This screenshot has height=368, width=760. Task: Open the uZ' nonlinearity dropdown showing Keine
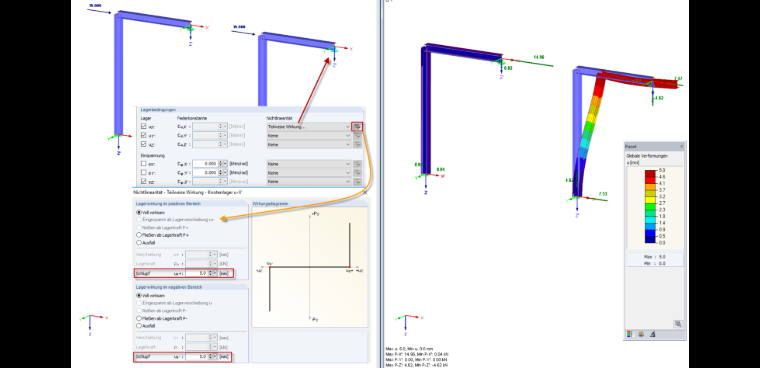tap(308, 144)
